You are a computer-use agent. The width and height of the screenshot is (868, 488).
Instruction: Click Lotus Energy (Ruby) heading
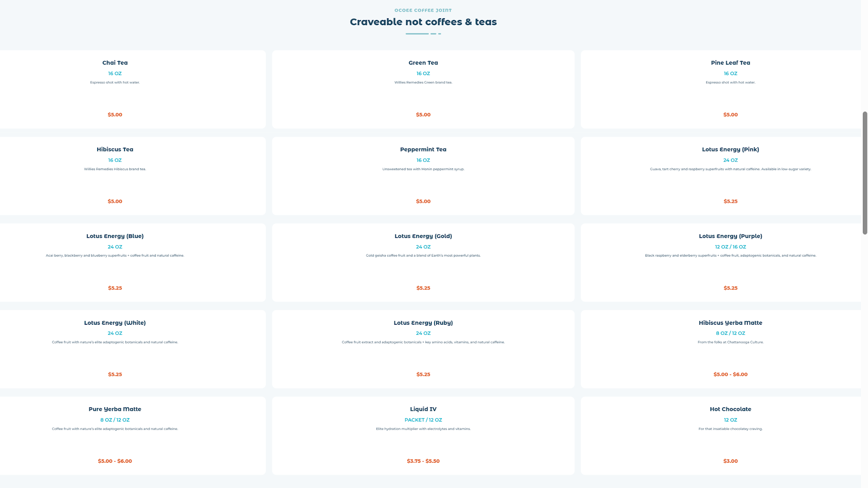tap(423, 323)
